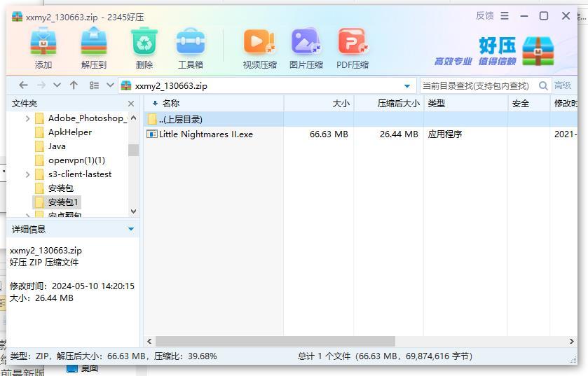The width and height of the screenshot is (588, 376).
Task: Open navigation history dropdown chevron
Action: [57, 85]
